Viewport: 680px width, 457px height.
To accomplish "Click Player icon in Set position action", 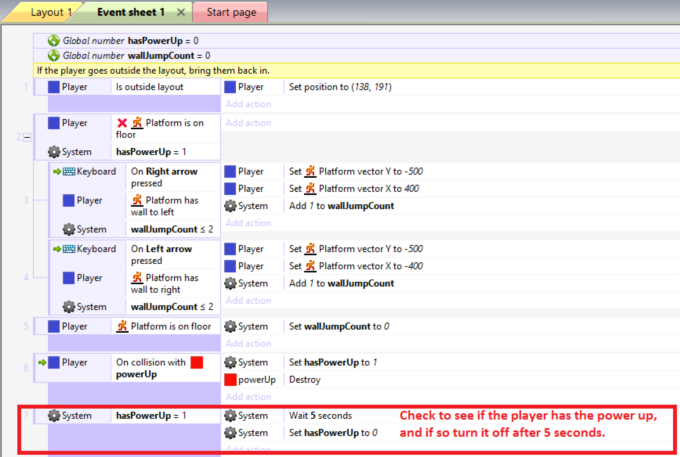I will point(231,87).
